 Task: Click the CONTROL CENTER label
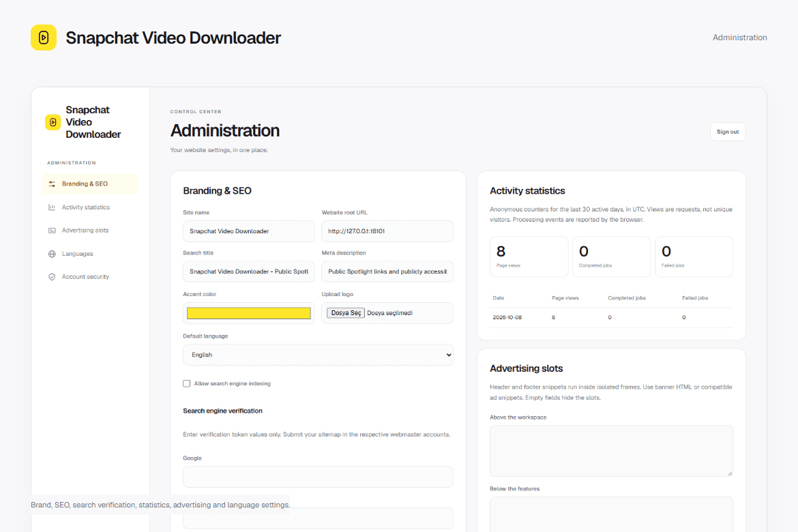pyautogui.click(x=196, y=111)
